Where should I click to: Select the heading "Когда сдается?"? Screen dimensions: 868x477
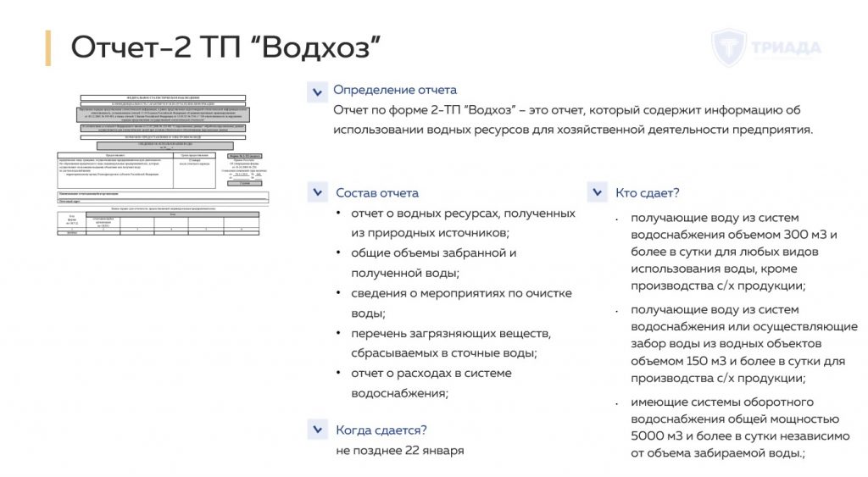click(x=381, y=430)
